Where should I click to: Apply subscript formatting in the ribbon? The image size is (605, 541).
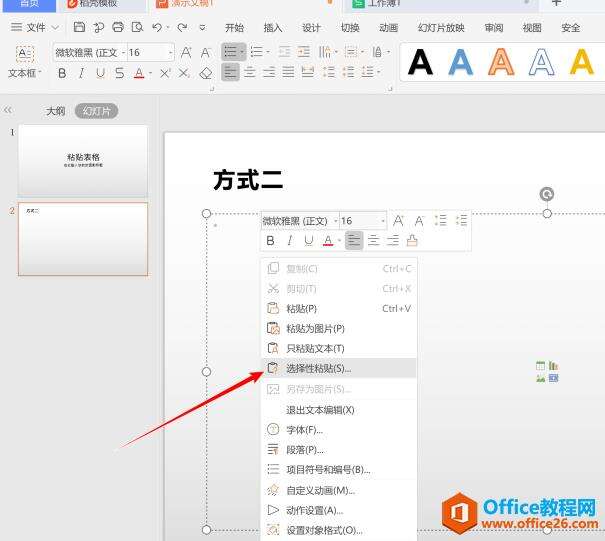click(184, 73)
